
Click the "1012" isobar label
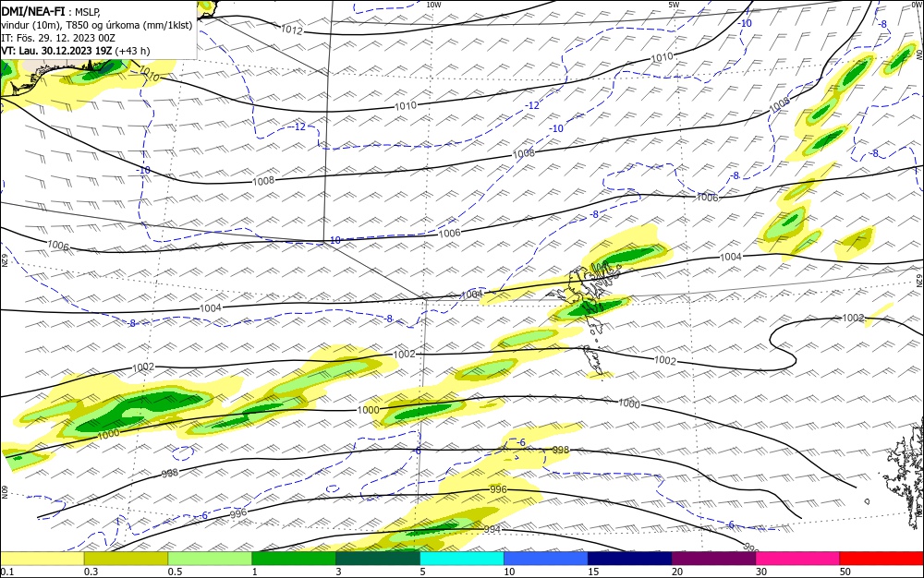coord(292,30)
